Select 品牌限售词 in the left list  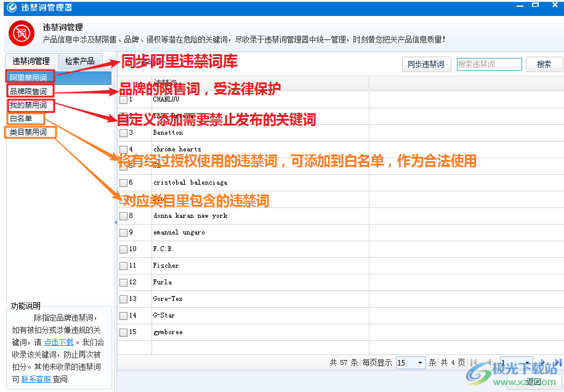pyautogui.click(x=28, y=91)
